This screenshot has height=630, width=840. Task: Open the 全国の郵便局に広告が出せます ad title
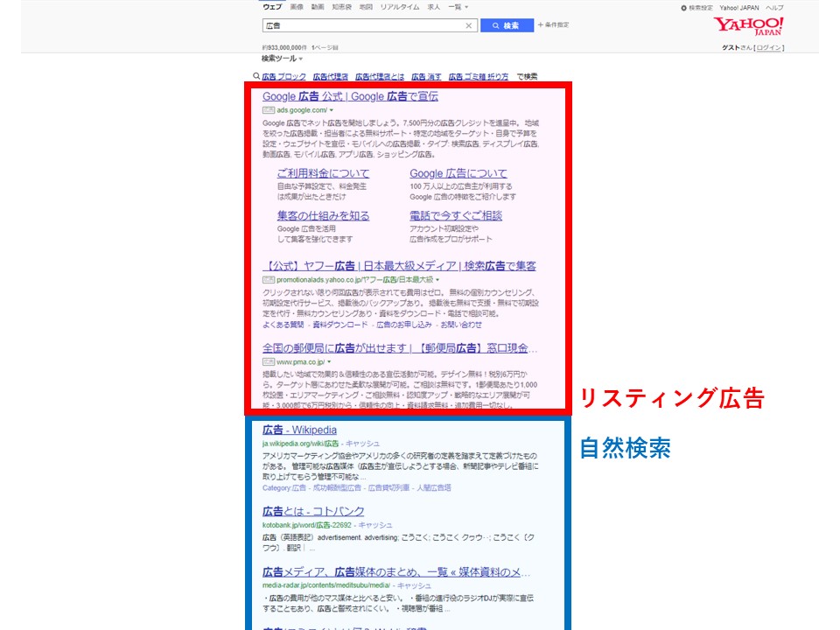pyautogui.click(x=400, y=348)
